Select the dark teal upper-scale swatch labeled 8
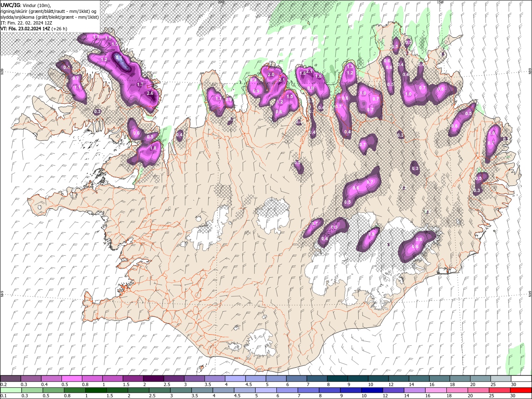Screen dimensions: 532x399 (337, 379)
